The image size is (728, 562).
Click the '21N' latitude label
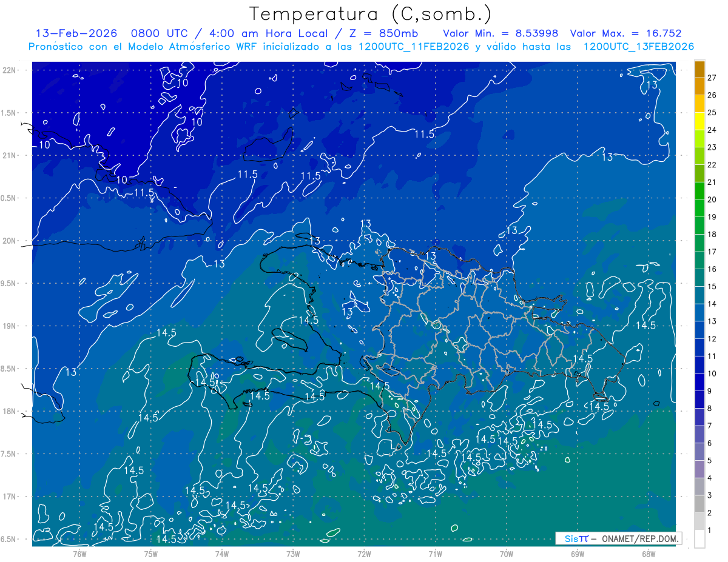click(10, 155)
